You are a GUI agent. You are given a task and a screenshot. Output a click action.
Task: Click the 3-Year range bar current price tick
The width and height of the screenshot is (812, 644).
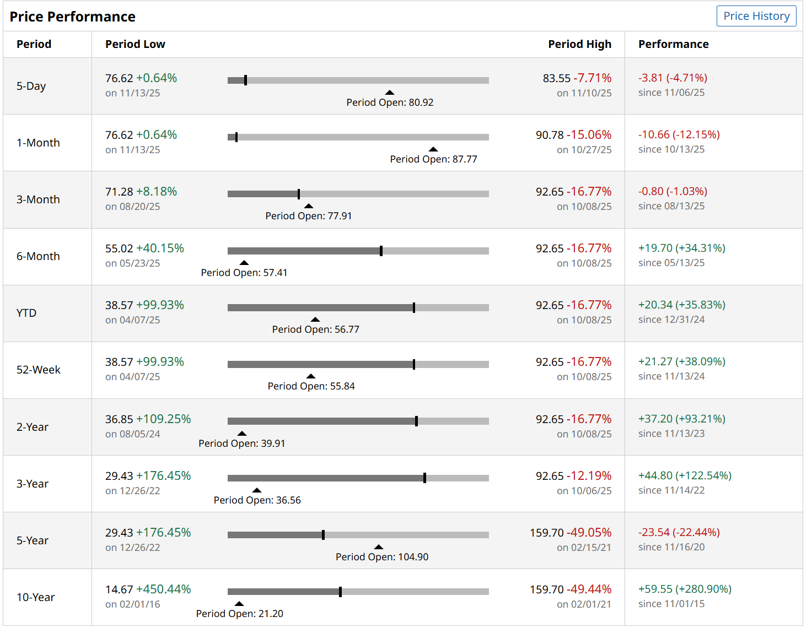point(424,478)
